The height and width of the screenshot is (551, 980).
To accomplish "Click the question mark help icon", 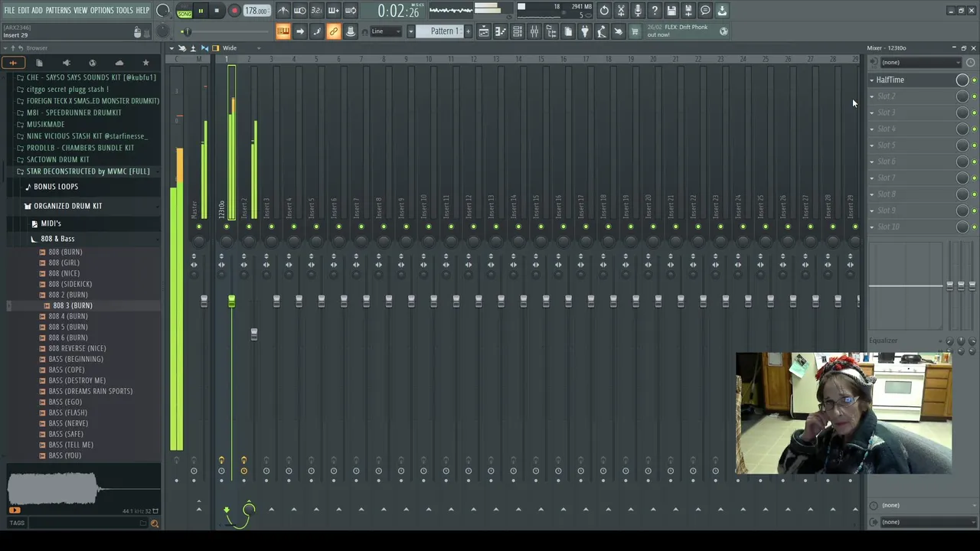I will 655,11.
